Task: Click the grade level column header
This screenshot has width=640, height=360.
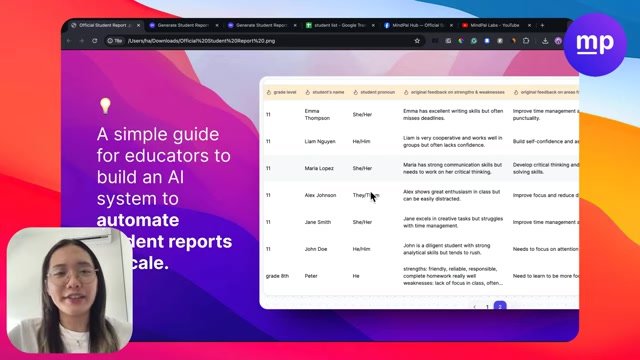Action: [282, 92]
